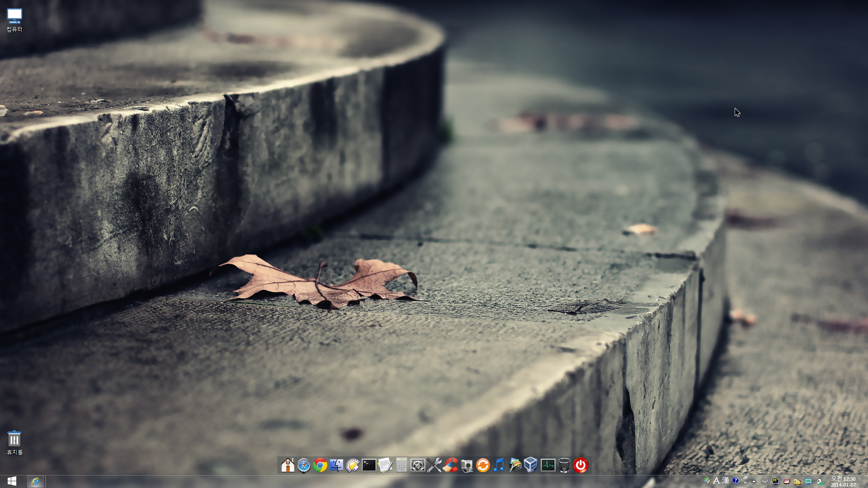Click the Home house icon in dock
868x488 pixels.
click(288, 465)
